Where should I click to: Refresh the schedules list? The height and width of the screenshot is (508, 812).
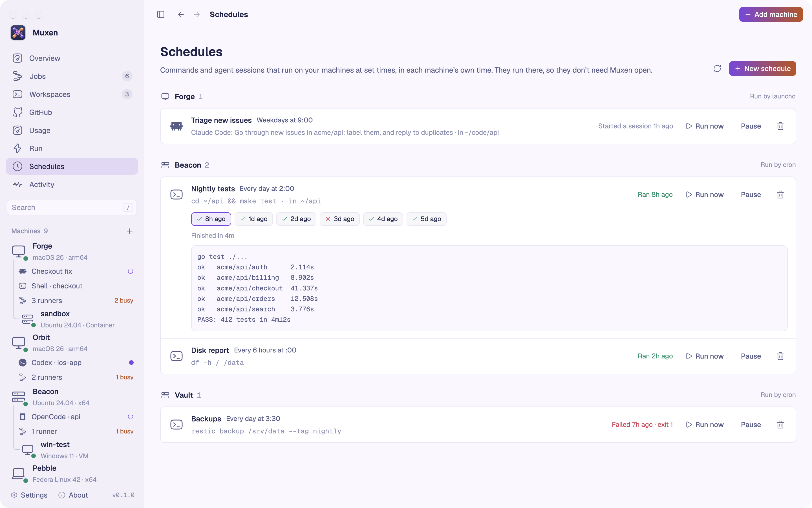(x=717, y=69)
